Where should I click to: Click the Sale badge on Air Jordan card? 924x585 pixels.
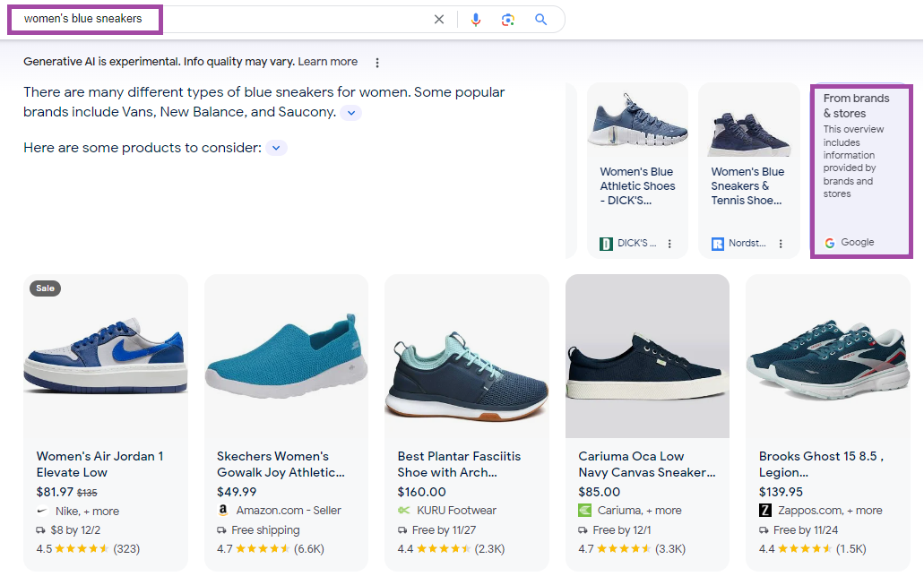46,288
